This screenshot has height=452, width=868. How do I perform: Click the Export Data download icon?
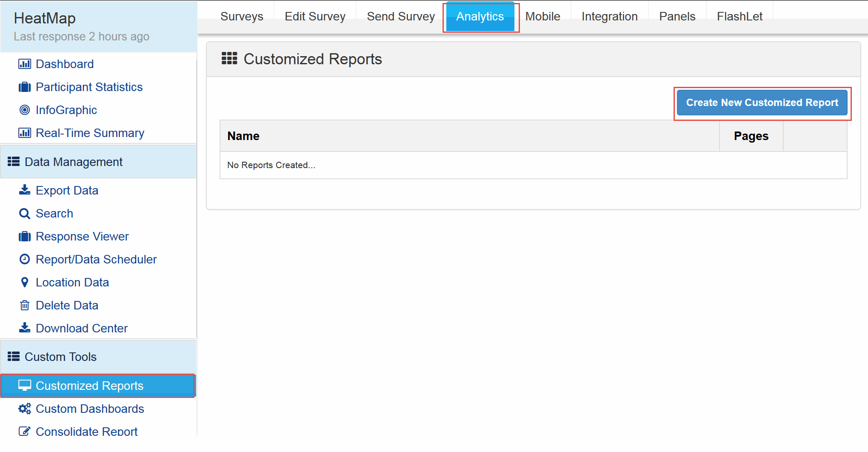[x=25, y=190]
